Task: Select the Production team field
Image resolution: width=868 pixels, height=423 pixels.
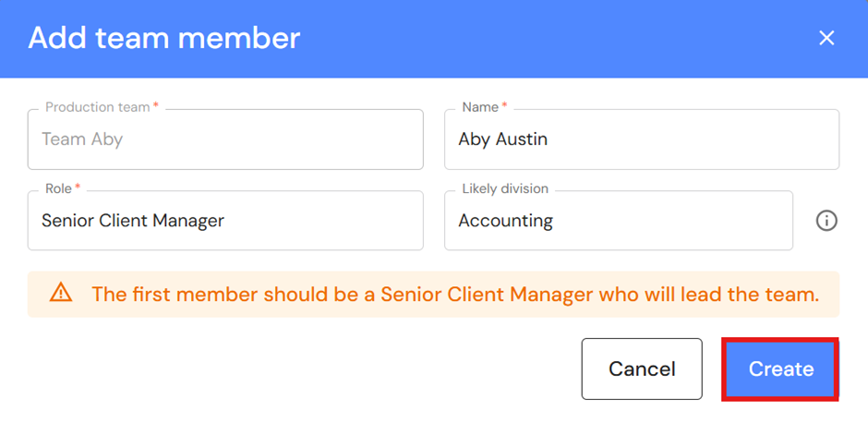Action: tap(225, 140)
